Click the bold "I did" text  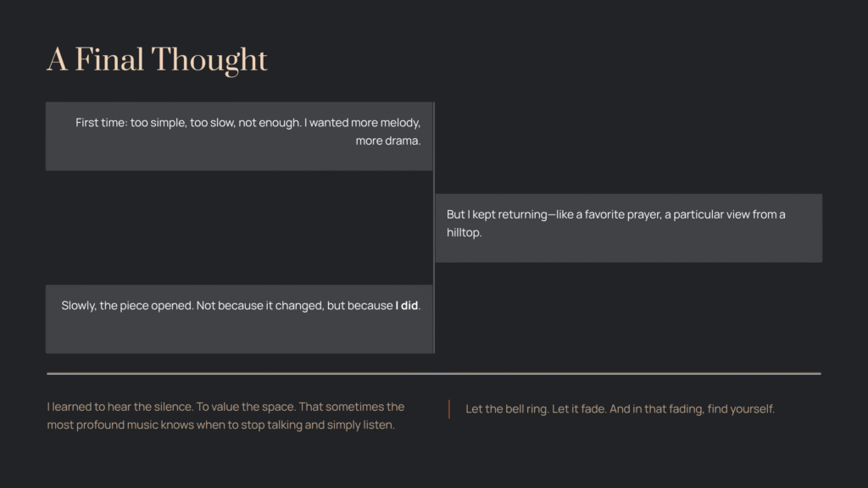(407, 305)
